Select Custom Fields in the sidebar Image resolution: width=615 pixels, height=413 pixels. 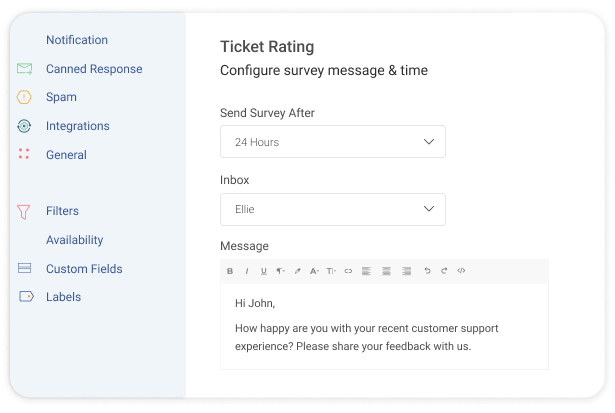coord(84,269)
